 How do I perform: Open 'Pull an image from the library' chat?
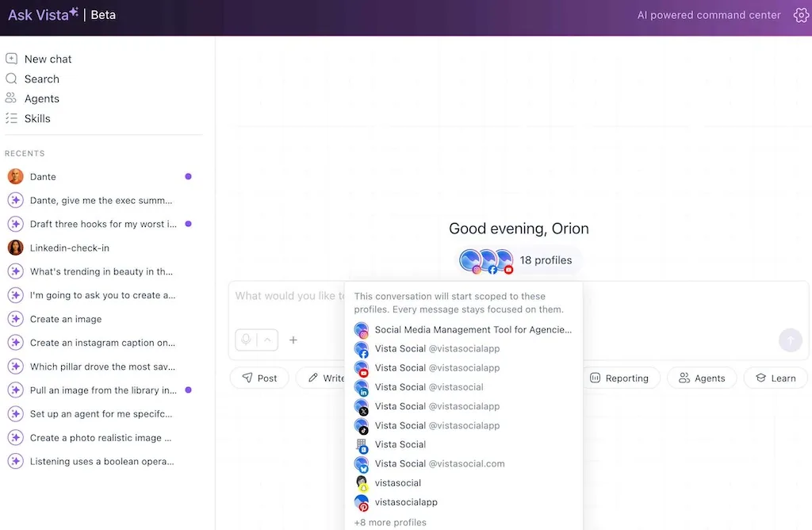click(100, 390)
